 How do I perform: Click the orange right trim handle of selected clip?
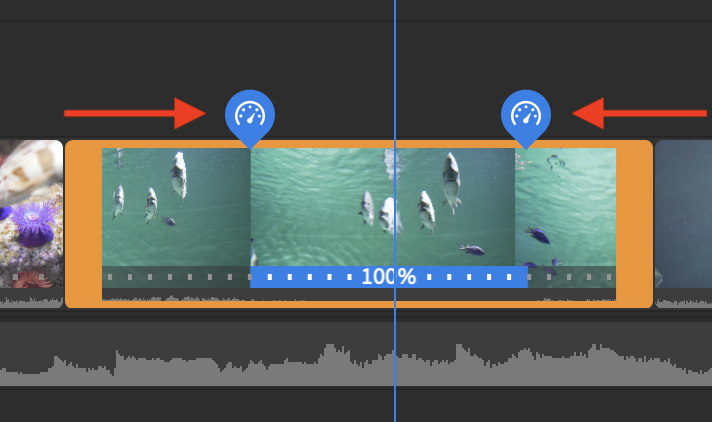point(634,223)
